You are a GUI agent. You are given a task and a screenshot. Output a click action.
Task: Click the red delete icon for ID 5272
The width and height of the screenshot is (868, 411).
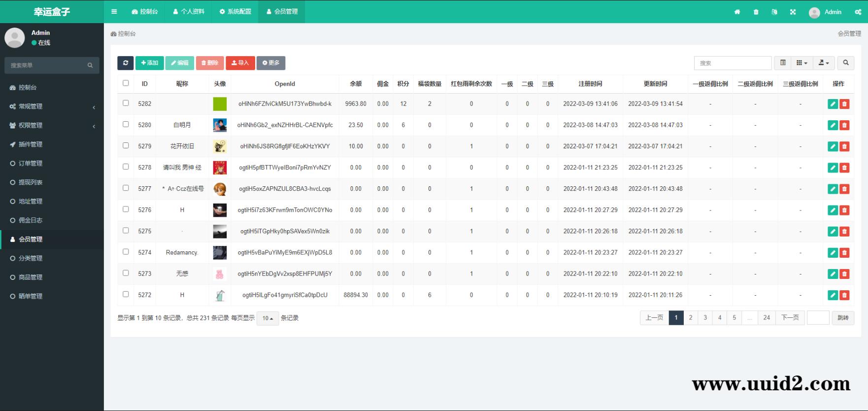point(844,295)
